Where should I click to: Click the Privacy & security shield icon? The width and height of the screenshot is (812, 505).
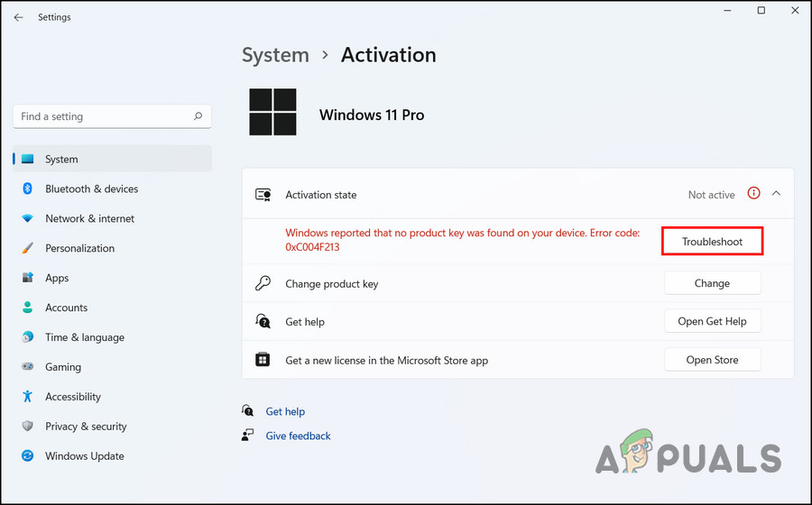(27, 427)
